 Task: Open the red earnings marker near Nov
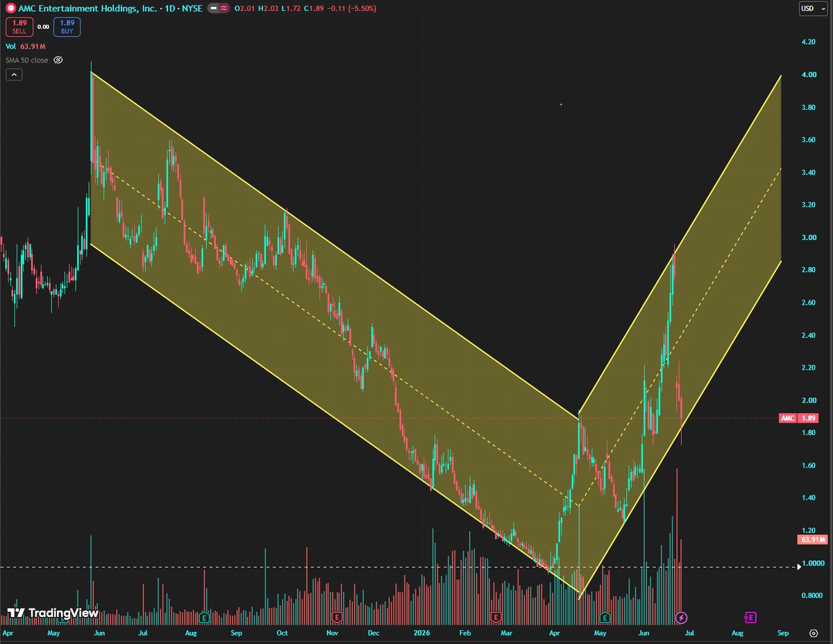click(x=337, y=616)
